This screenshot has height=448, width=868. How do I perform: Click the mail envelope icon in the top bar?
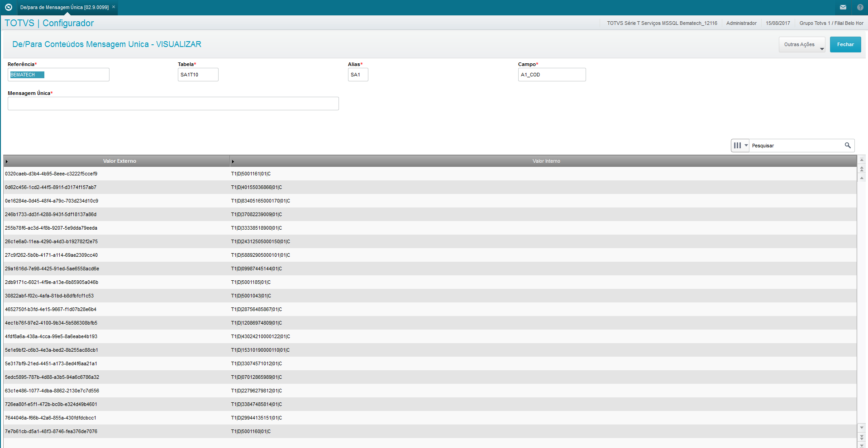click(843, 7)
